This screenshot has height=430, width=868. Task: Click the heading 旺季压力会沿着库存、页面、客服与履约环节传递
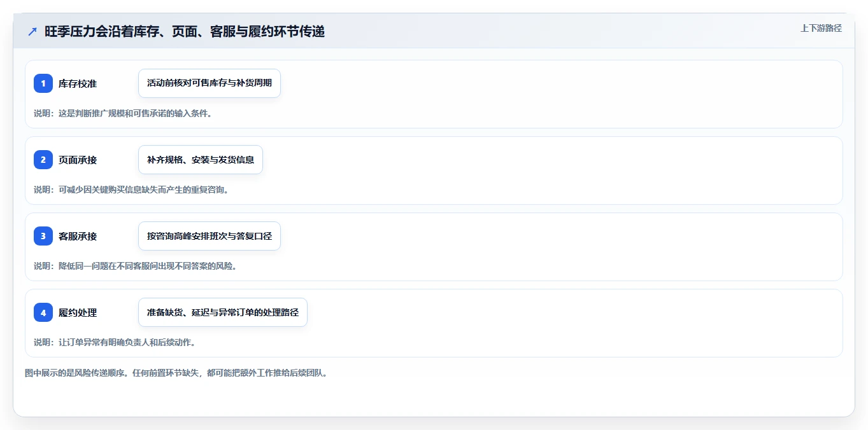coord(185,31)
